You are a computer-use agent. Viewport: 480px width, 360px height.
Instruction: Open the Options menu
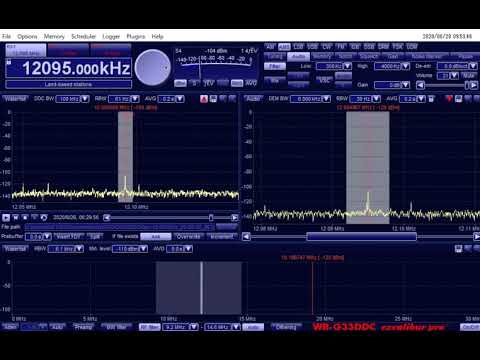(x=27, y=36)
